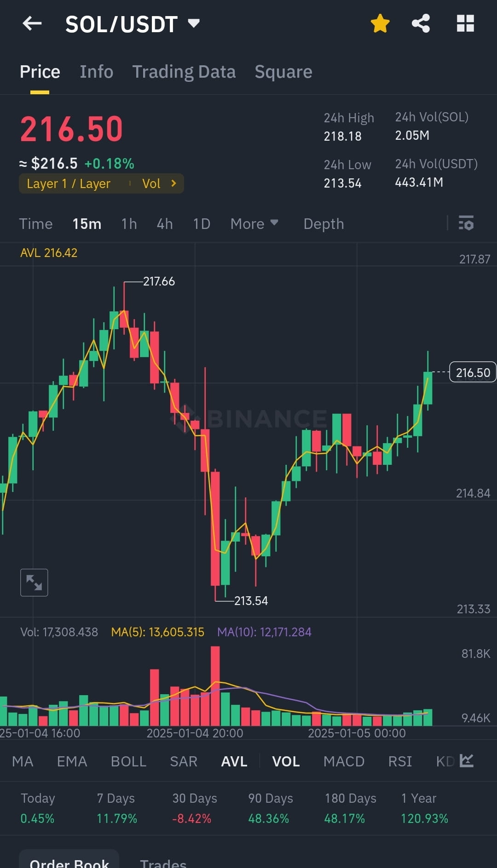
Task: Apply the RSI indicator
Action: pyautogui.click(x=399, y=761)
